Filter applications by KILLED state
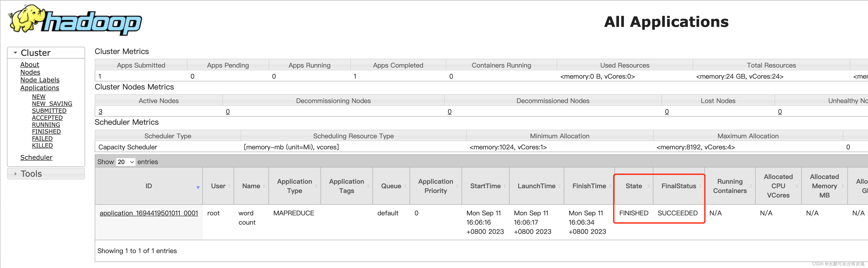Image resolution: width=868 pixels, height=268 pixels. tap(42, 146)
